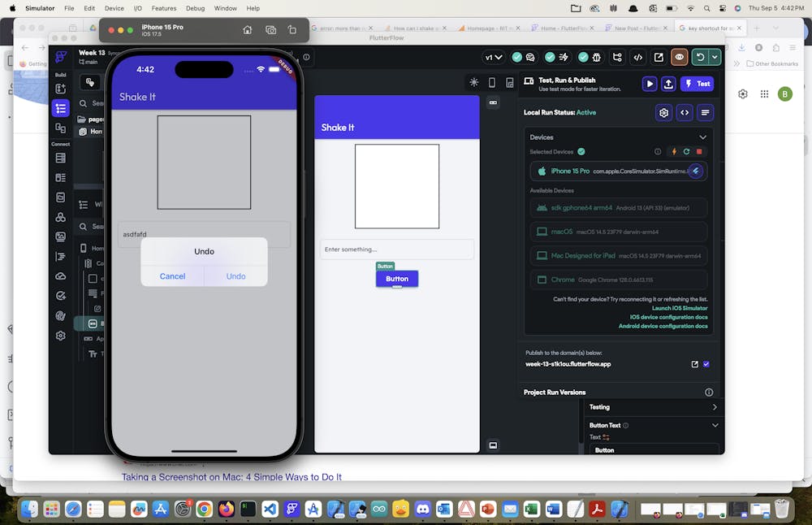Viewport: 812px width, 525px height.
Task: Select the macOS device option
Action: click(x=618, y=232)
